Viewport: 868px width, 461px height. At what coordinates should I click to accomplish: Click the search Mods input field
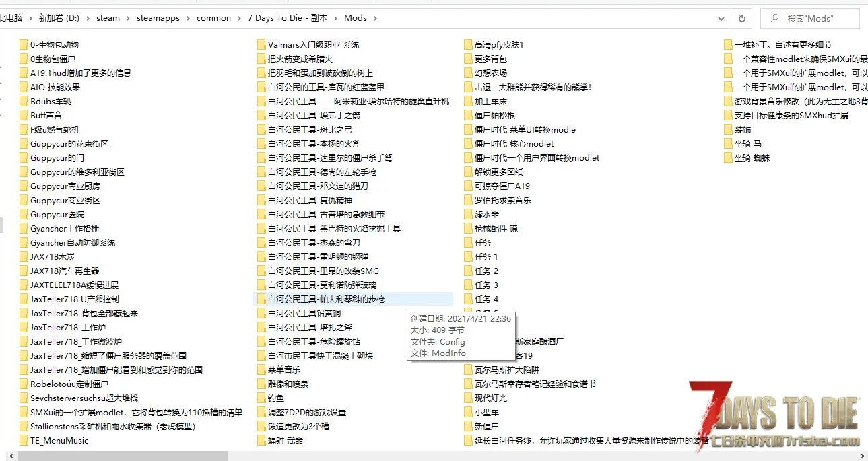(809, 18)
